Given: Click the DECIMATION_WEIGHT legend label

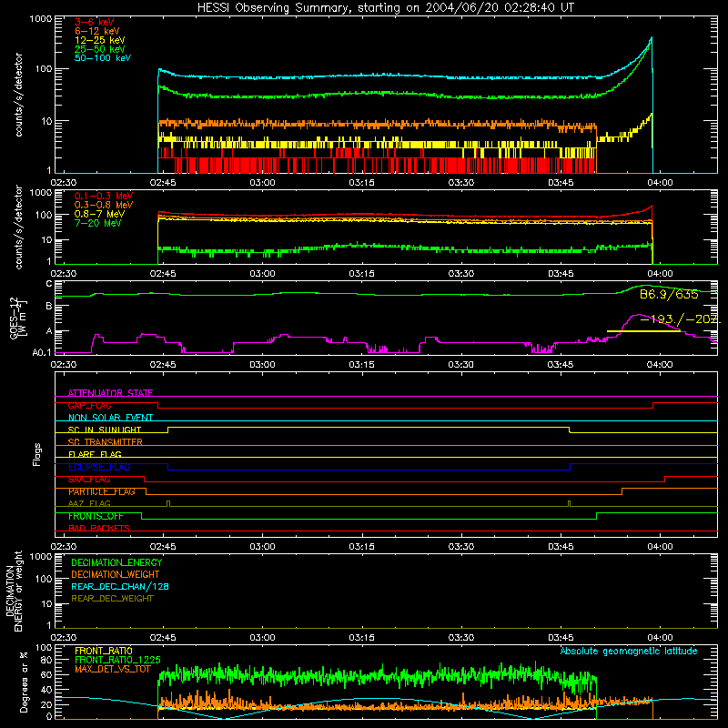Looking at the screenshot, I should [116, 574].
